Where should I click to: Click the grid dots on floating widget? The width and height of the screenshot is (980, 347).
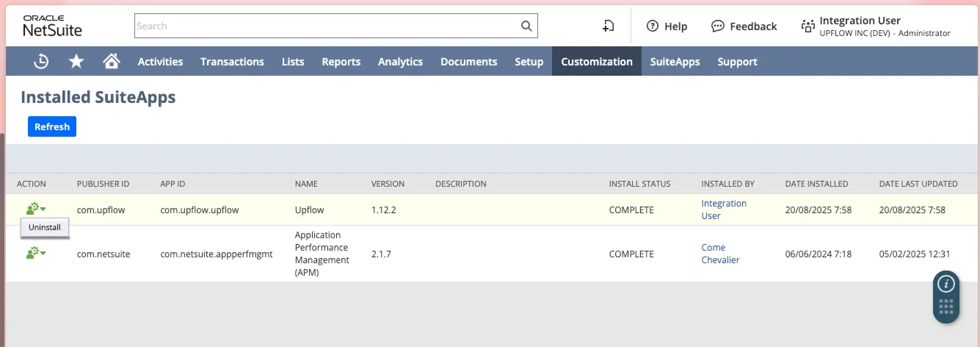(x=946, y=307)
